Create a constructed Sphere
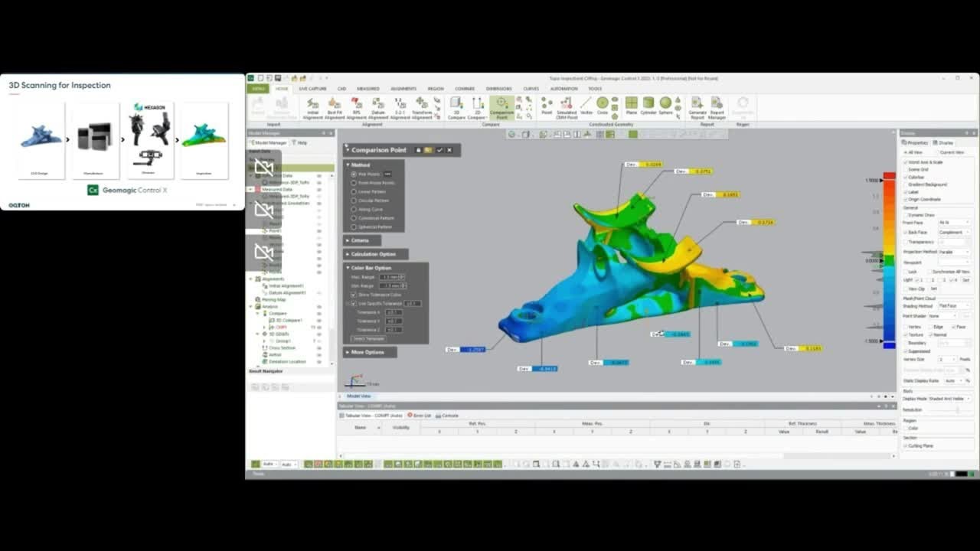 point(665,106)
